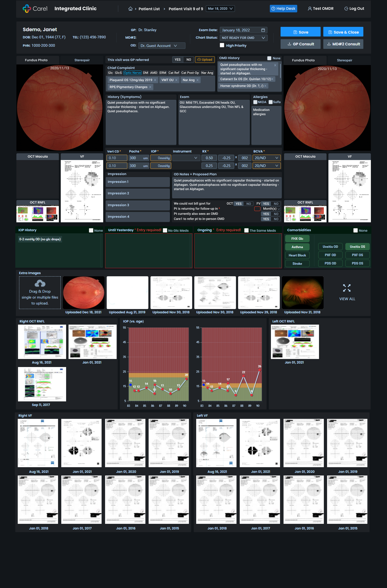Open Patient List breadcrumb item
The height and width of the screenshot is (588, 387).
tap(149, 9)
